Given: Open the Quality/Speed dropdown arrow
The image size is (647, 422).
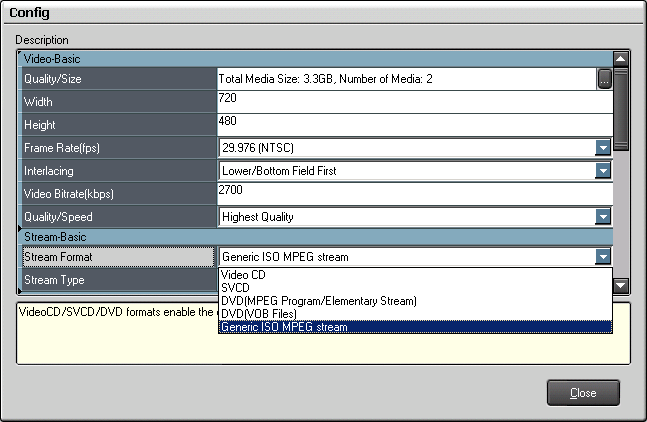Looking at the screenshot, I should point(602,216).
